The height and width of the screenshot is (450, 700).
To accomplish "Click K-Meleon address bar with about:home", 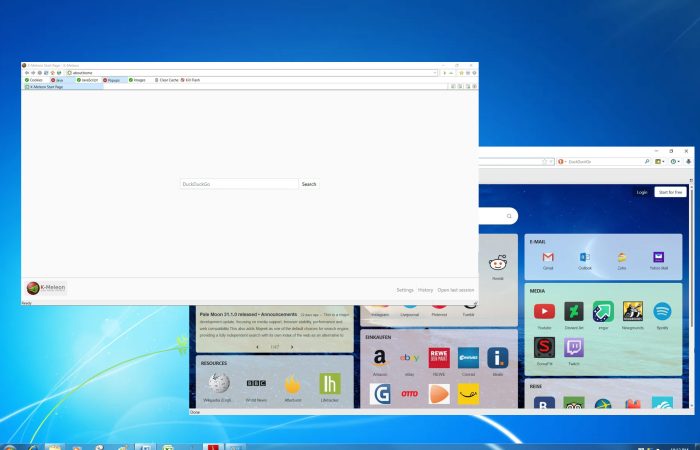I will pos(252,73).
